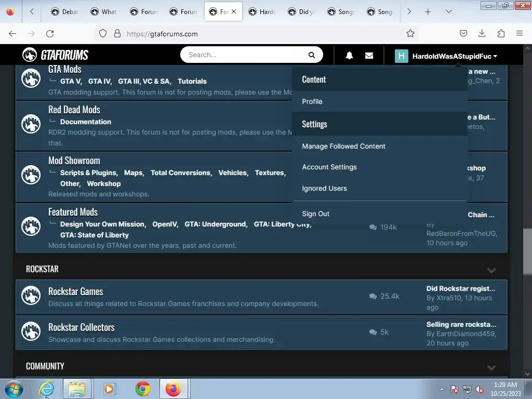Close the active forum tab

pyautogui.click(x=234, y=11)
